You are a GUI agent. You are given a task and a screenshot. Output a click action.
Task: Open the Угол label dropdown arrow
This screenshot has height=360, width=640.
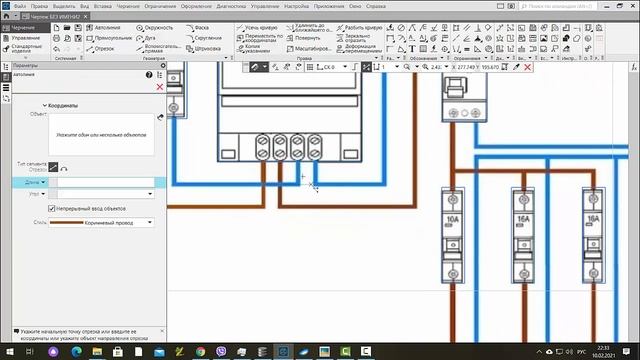(x=43, y=193)
